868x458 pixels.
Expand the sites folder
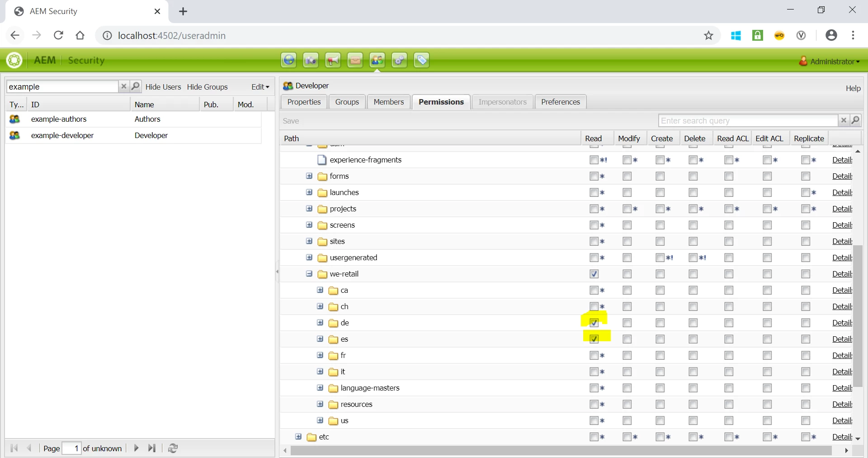coord(309,241)
